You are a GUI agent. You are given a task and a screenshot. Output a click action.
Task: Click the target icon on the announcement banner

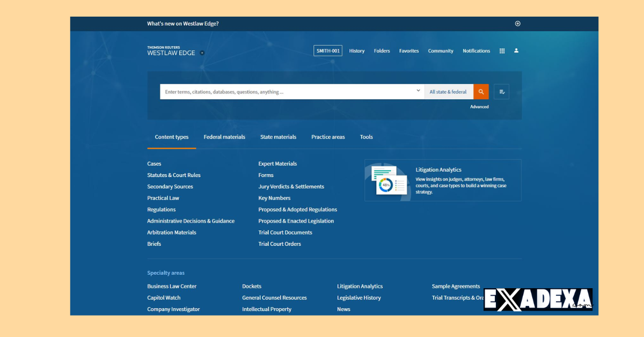[x=517, y=23]
